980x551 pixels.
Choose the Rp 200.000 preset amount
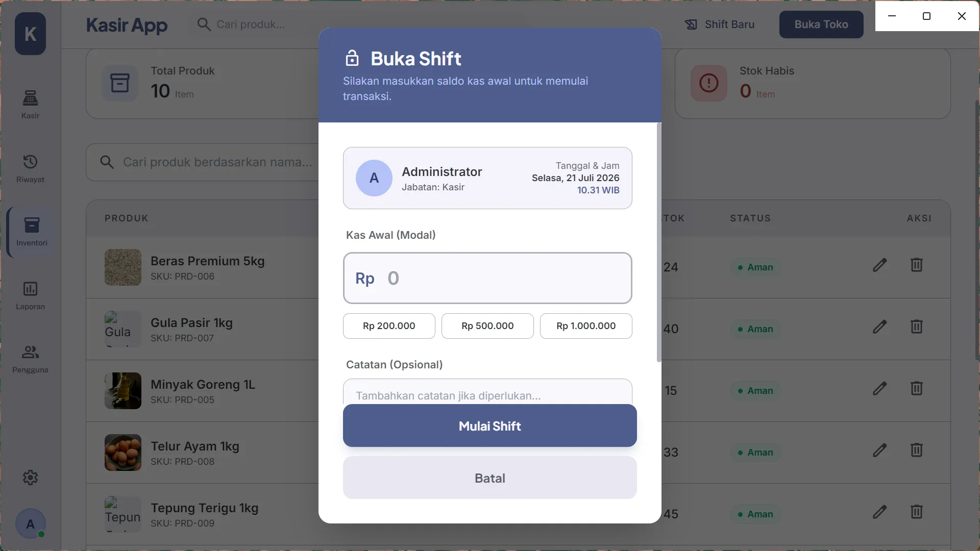389,326
